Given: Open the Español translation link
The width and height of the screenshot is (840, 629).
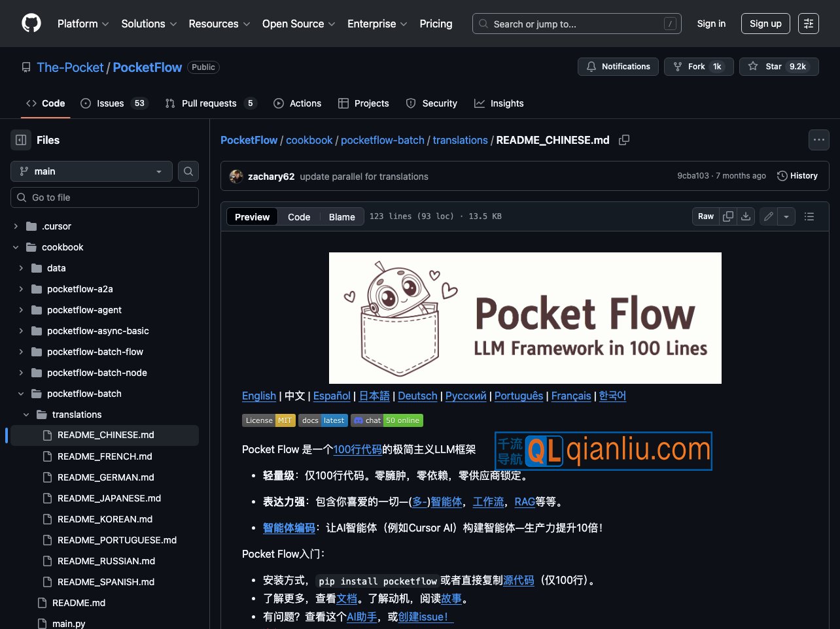Looking at the screenshot, I should pyautogui.click(x=332, y=396).
